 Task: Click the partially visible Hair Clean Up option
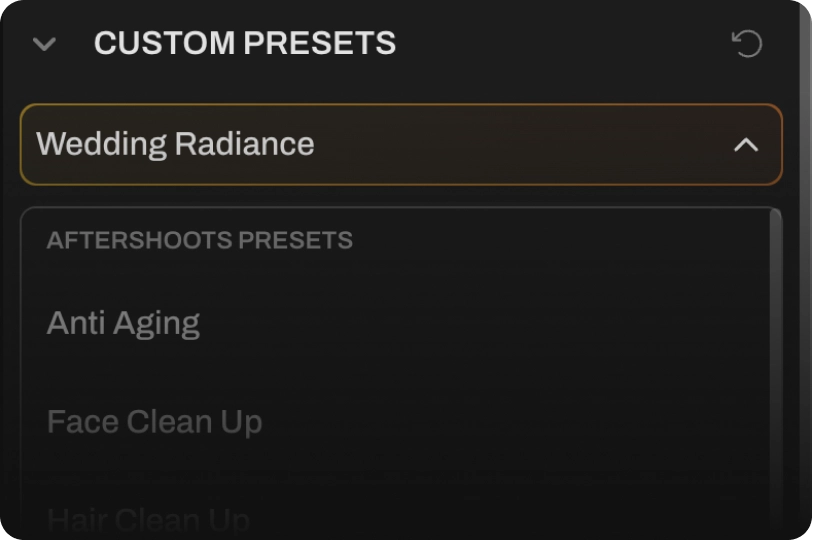click(x=148, y=520)
